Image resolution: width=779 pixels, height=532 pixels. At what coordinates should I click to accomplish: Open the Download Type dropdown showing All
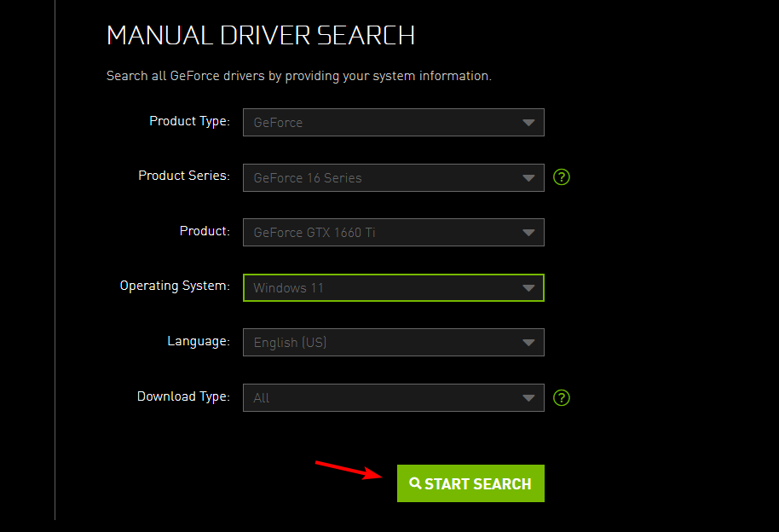point(394,398)
